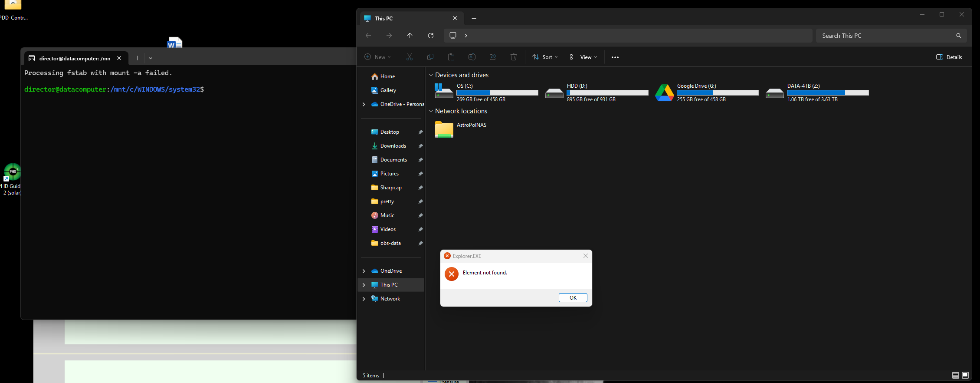Open the Sort dropdown menu
980x383 pixels.
pyautogui.click(x=545, y=57)
